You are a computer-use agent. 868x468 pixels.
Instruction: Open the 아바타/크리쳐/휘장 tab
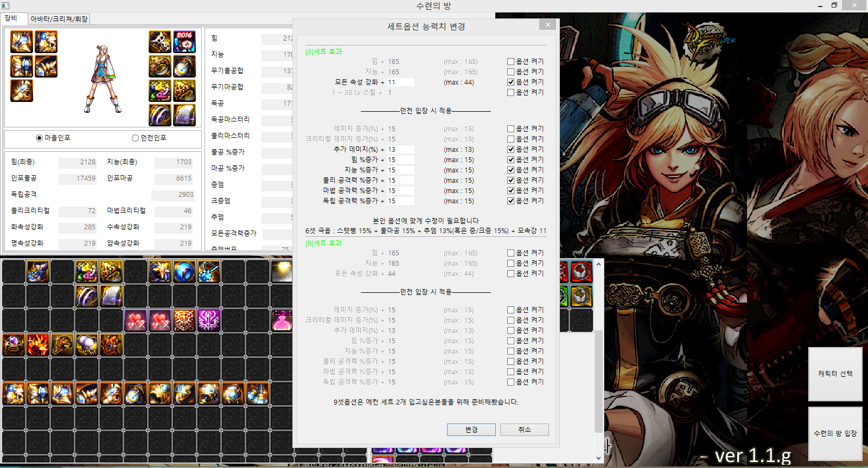click(x=59, y=19)
